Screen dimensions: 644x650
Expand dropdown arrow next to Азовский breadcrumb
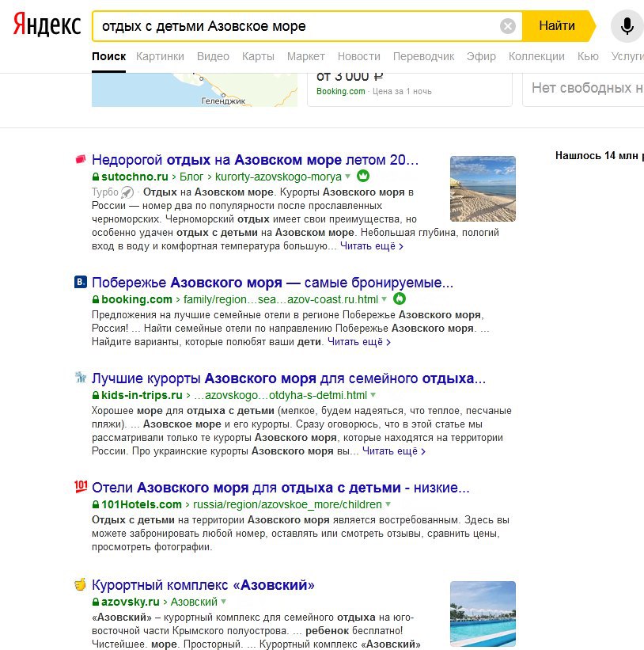point(224,602)
